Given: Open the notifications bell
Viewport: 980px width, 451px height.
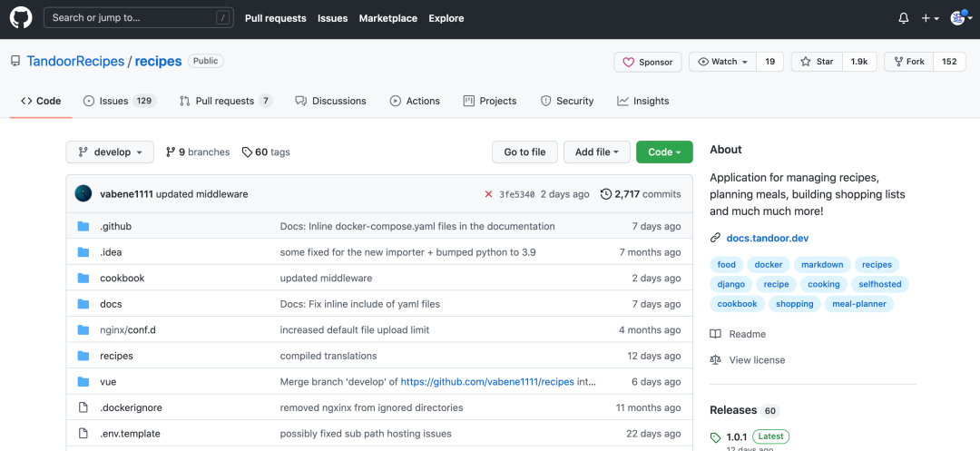Looking at the screenshot, I should click(903, 18).
